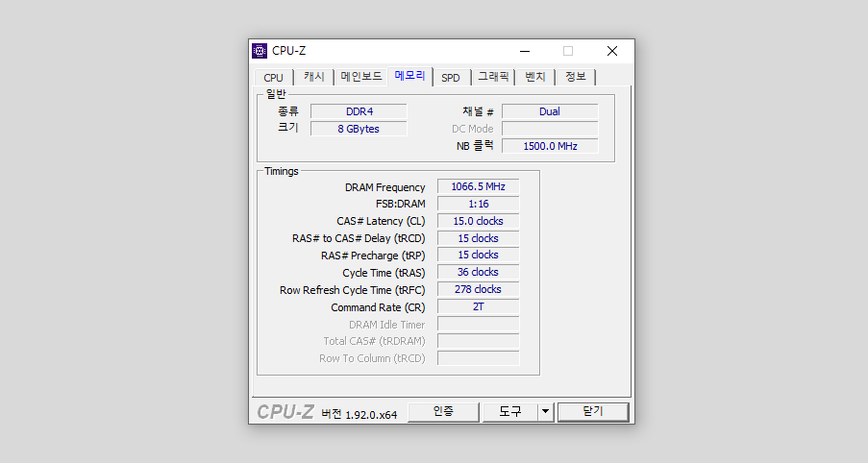The width and height of the screenshot is (868, 463).
Task: Switch to the 벤치 tab
Action: pos(534,77)
